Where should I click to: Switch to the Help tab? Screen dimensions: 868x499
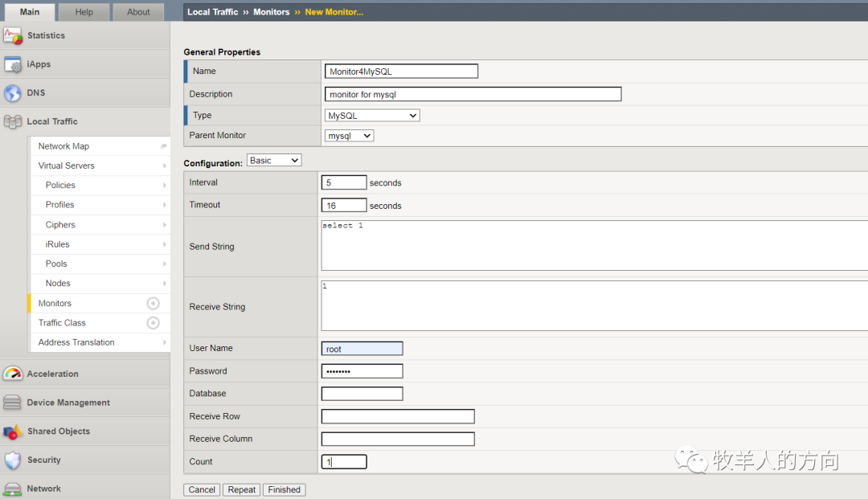(x=84, y=12)
